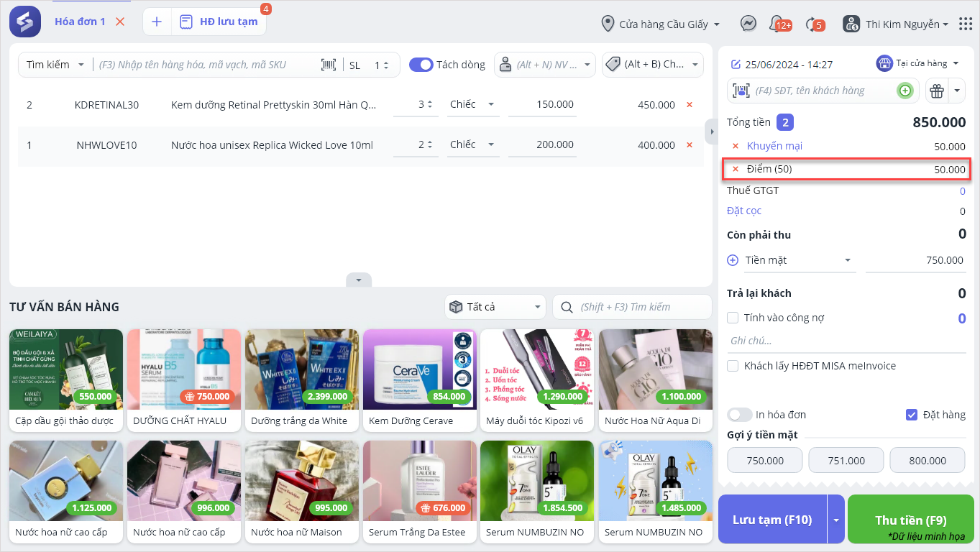The image size is (980, 552).
Task: Open Cửa hàng Cầu Giấy store selector
Action: point(661,24)
